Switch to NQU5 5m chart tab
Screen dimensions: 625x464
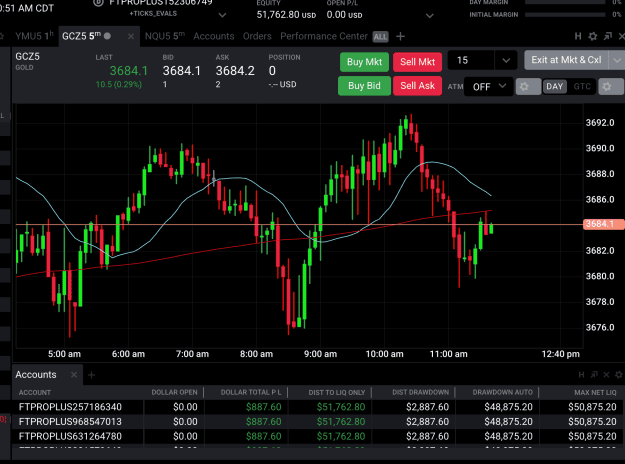pyautogui.click(x=165, y=36)
